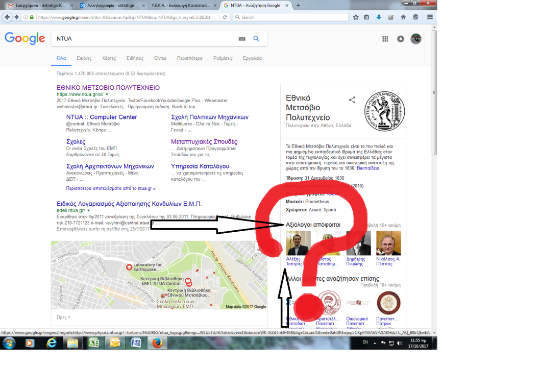Bookmark this page with the star icon
541x392 pixels.
pyautogui.click(x=356, y=17)
